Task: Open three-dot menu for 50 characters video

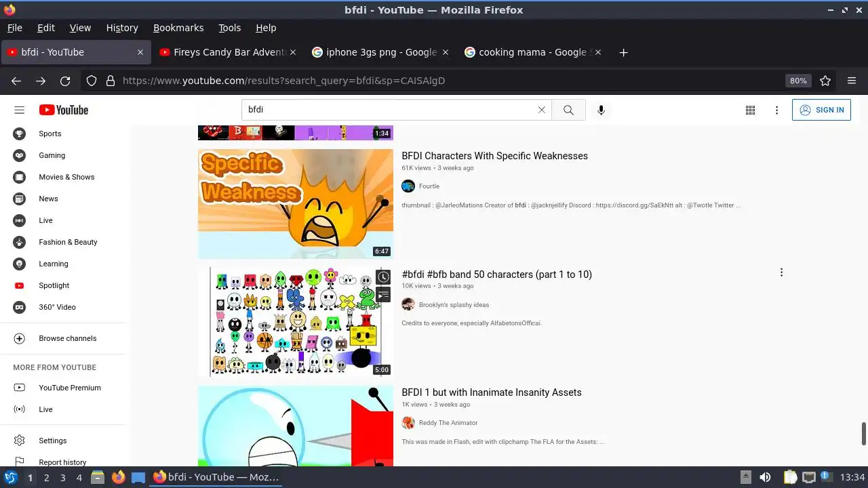Action: [781, 272]
